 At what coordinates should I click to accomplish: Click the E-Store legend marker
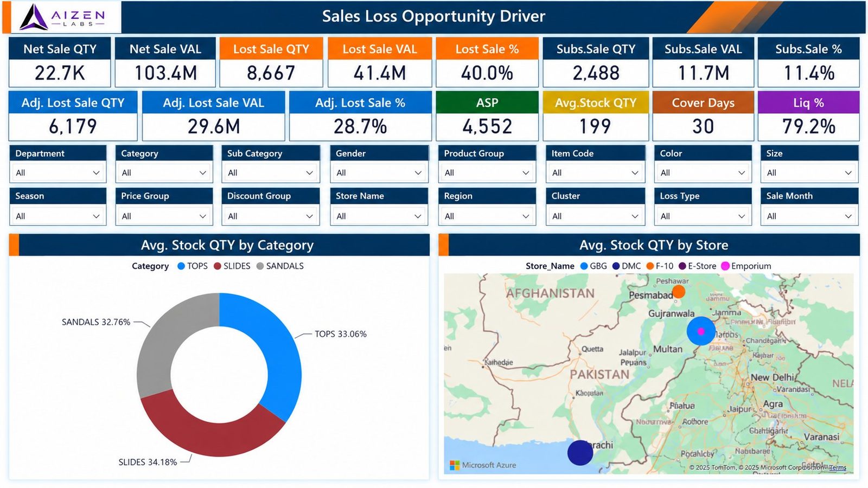coord(682,266)
